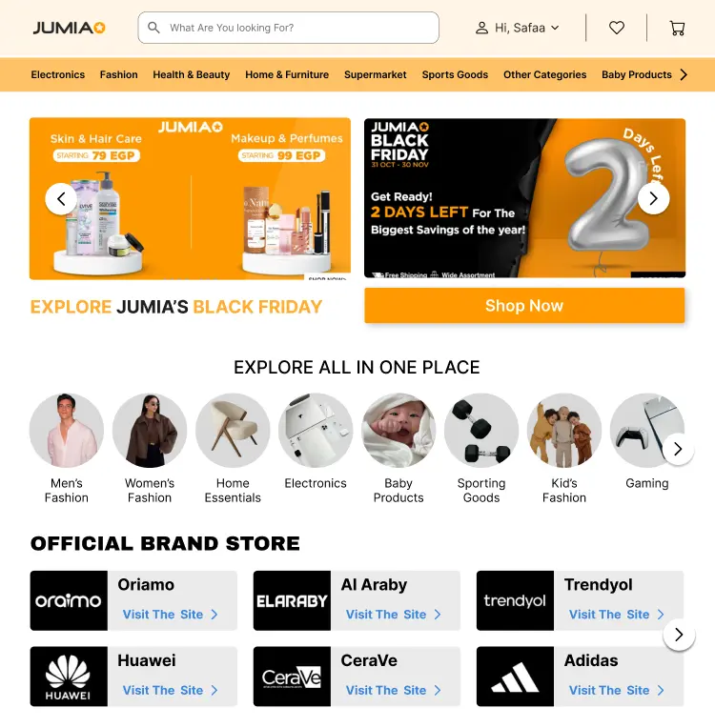Open the Supermarket menu item
Image resolution: width=715 pixels, height=728 pixels.
pos(376,74)
